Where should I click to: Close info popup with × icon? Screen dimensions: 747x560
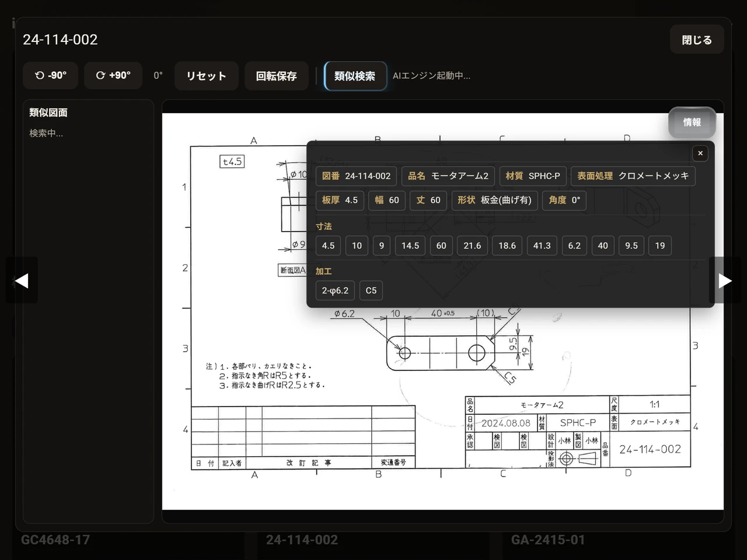(700, 153)
